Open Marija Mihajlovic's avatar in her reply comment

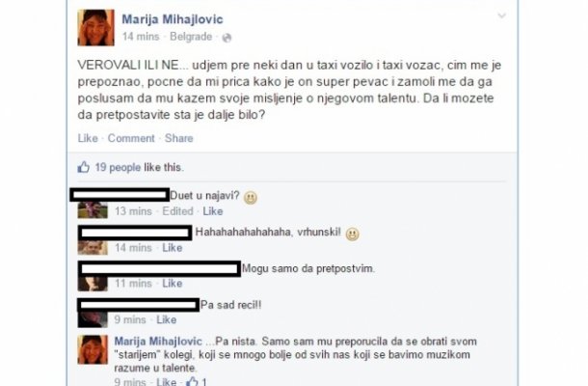coord(93,350)
